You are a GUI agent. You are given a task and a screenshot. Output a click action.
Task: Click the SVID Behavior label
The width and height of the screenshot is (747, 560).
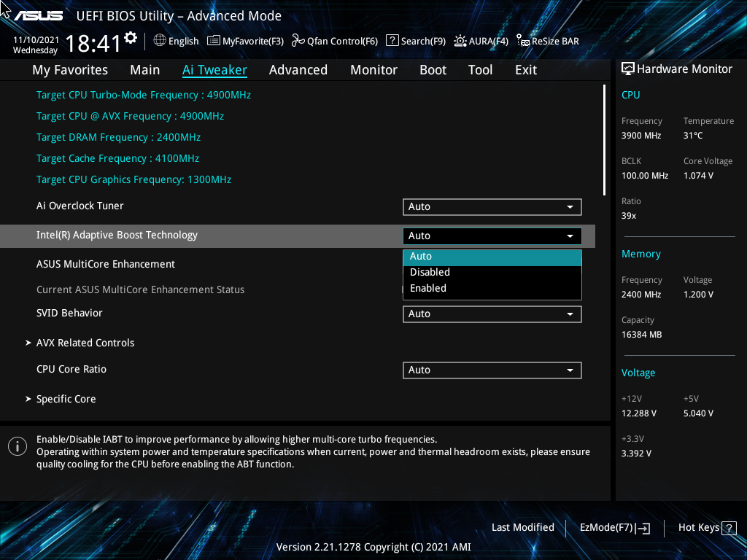tap(69, 314)
